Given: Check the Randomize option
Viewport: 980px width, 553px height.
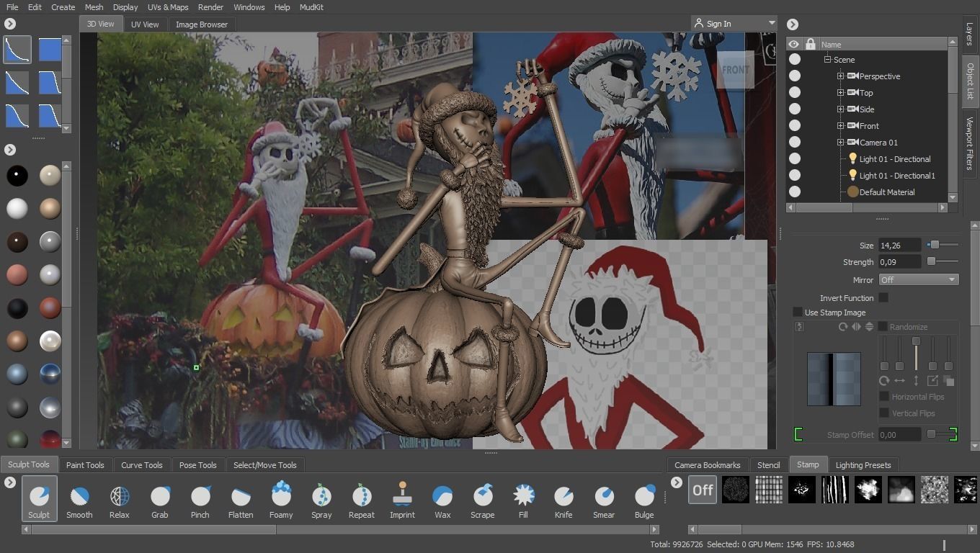Looking at the screenshot, I should point(883,326).
